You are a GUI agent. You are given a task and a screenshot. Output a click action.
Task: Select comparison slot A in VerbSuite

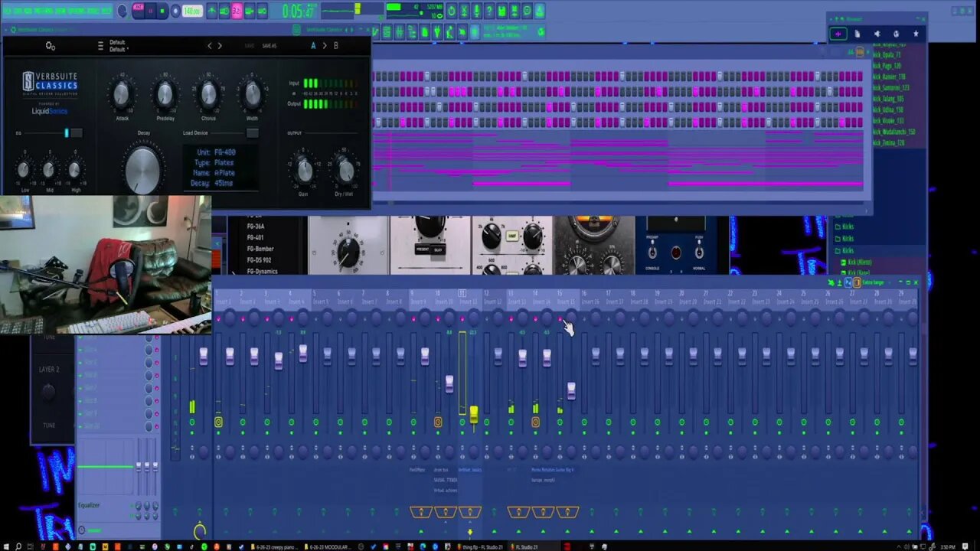pos(313,46)
